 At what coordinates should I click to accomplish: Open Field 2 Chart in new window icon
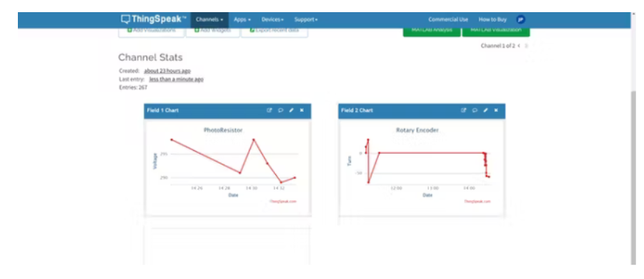[464, 110]
